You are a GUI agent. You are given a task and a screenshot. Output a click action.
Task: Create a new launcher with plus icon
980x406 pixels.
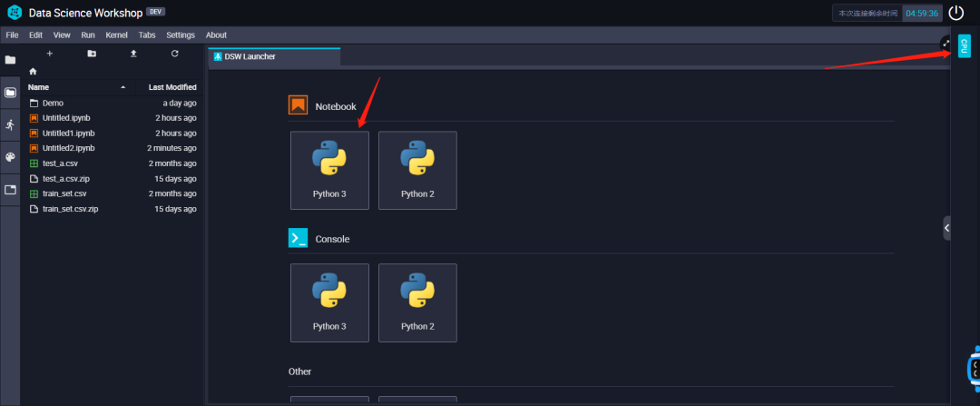tap(50, 54)
